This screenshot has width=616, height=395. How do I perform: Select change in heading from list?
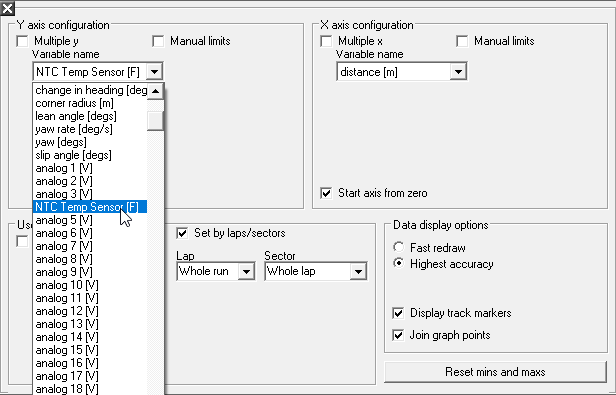click(x=90, y=90)
